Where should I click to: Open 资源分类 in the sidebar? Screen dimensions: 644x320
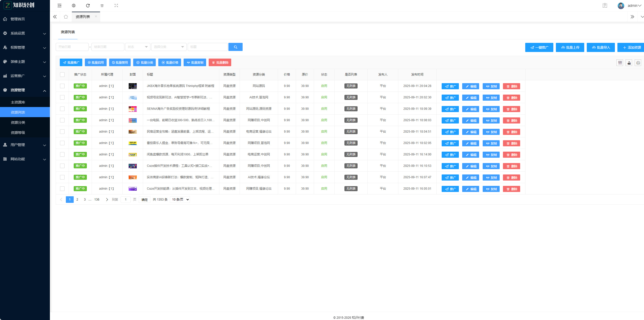click(x=18, y=122)
